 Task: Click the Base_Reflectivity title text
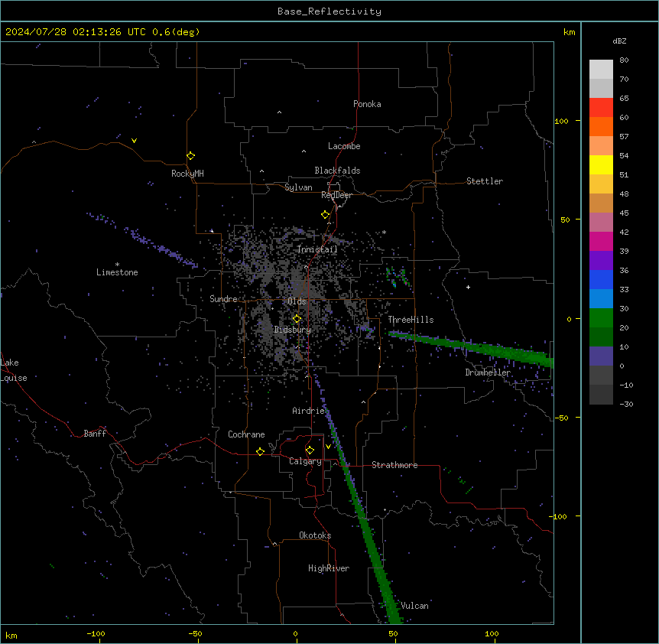point(329,11)
